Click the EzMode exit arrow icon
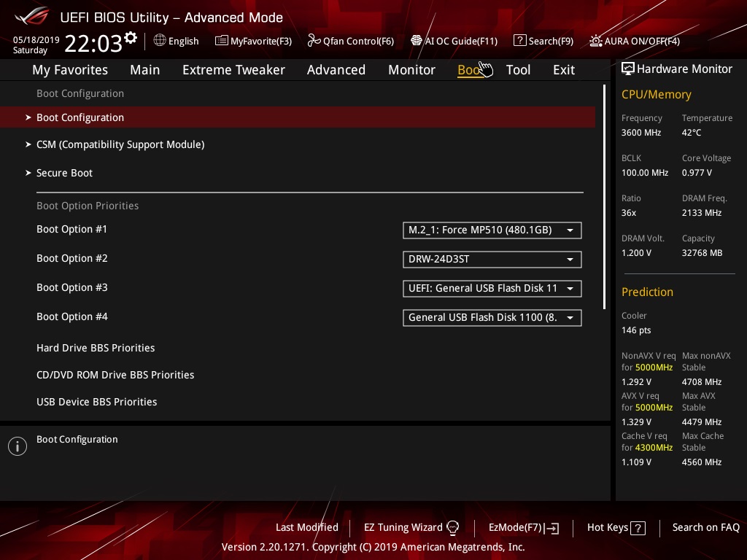747x560 pixels. tap(551, 528)
